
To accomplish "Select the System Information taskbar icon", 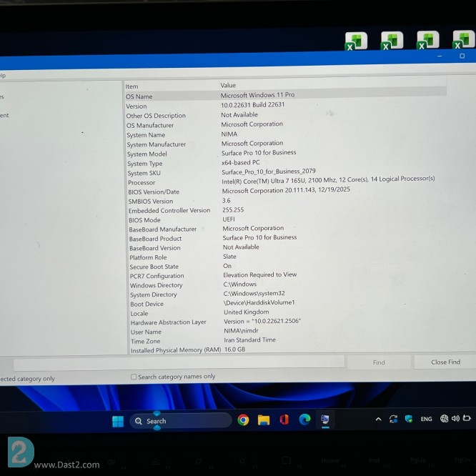I will pos(325,420).
